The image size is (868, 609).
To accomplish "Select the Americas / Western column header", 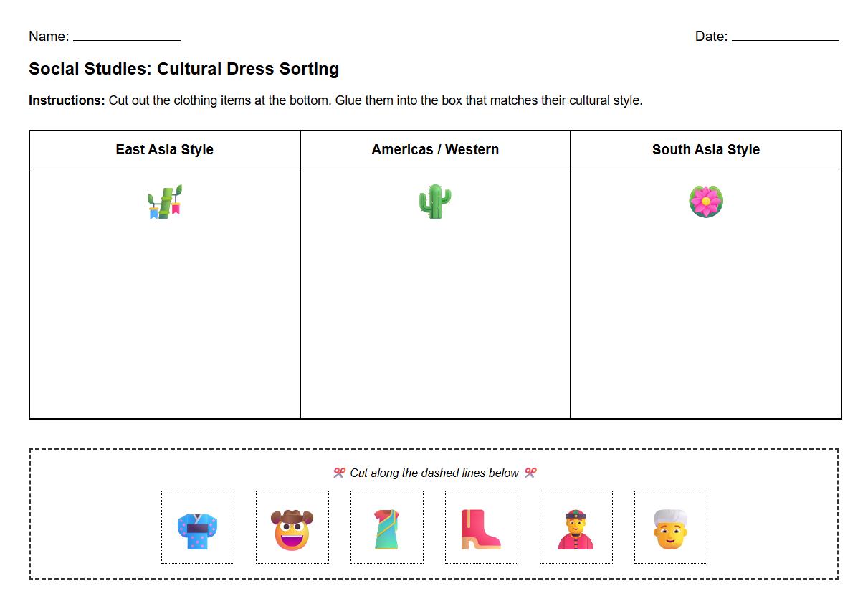I will [434, 149].
